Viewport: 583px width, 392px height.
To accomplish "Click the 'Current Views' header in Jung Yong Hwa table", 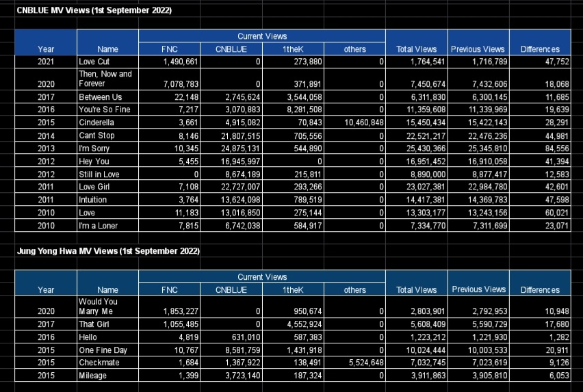I will pyautogui.click(x=262, y=277).
